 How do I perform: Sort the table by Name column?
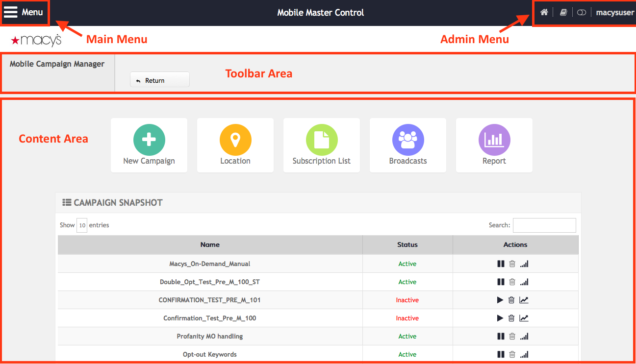tap(210, 244)
